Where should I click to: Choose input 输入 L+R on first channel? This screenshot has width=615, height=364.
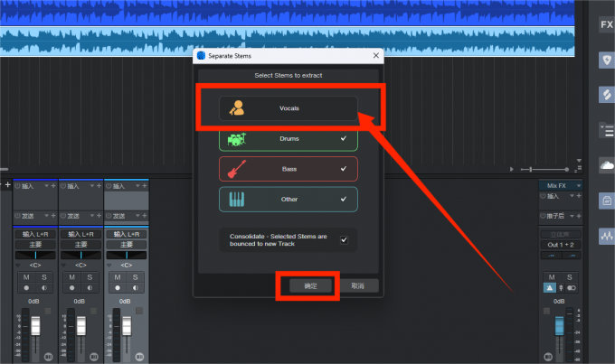[35, 234]
